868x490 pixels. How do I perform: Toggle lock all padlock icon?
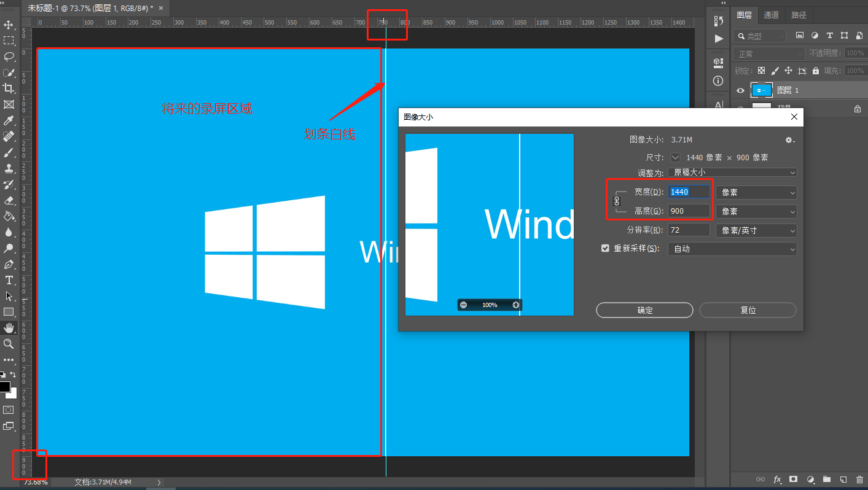[x=816, y=71]
